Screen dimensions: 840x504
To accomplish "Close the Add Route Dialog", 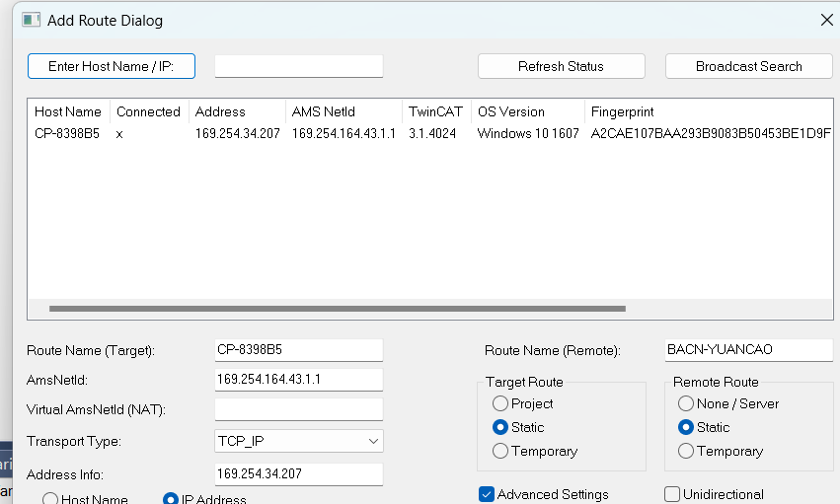I will tap(826, 20).
